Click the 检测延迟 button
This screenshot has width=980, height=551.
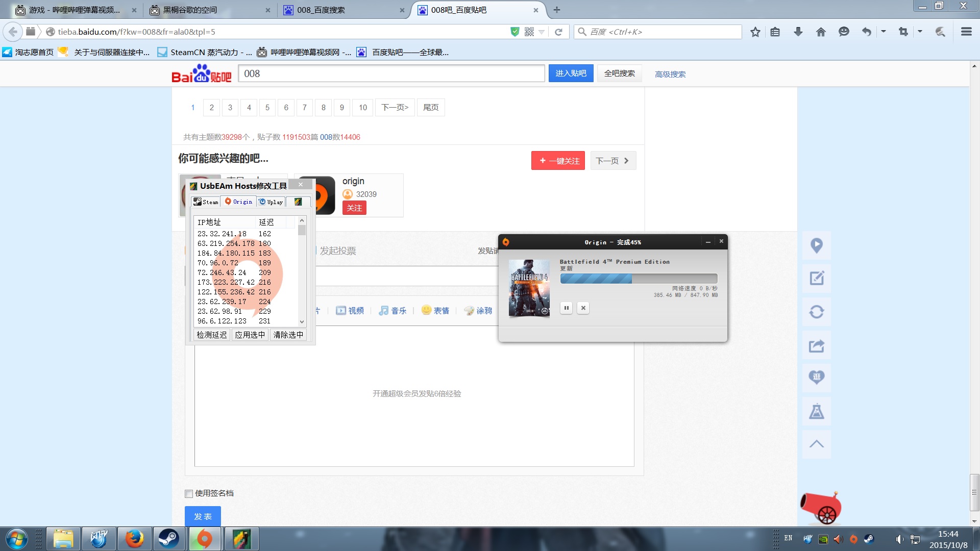click(x=212, y=335)
